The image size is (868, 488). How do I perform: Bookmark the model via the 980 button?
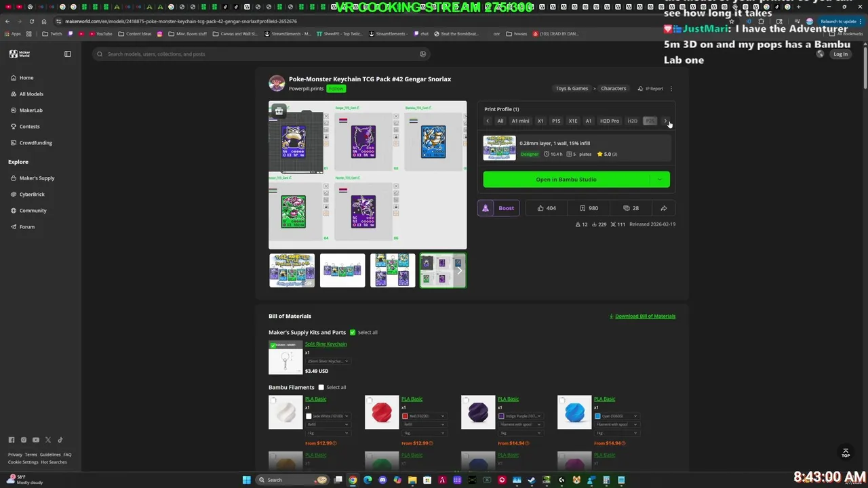point(589,208)
